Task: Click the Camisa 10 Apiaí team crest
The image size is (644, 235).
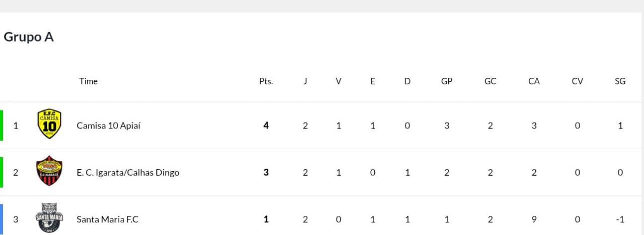Action: pos(49,125)
